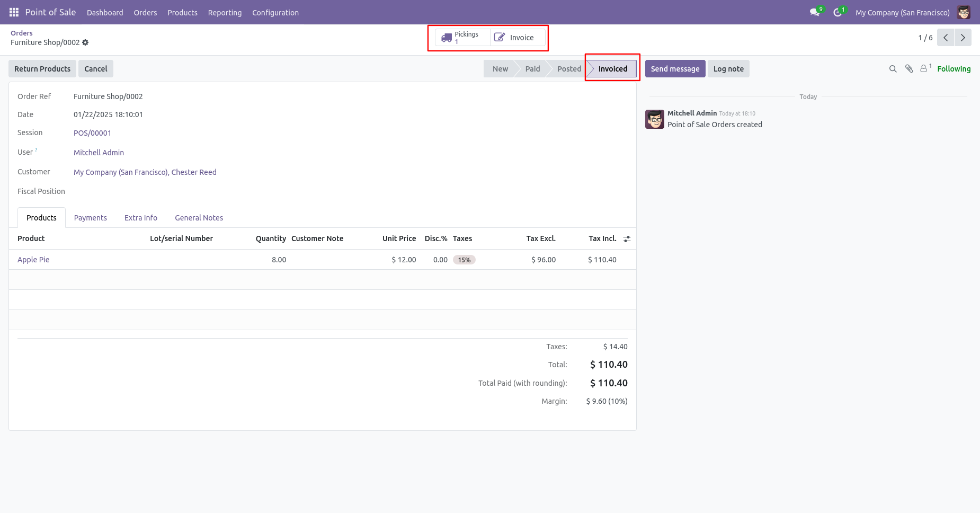Open Pickings truck smart button

462,38
